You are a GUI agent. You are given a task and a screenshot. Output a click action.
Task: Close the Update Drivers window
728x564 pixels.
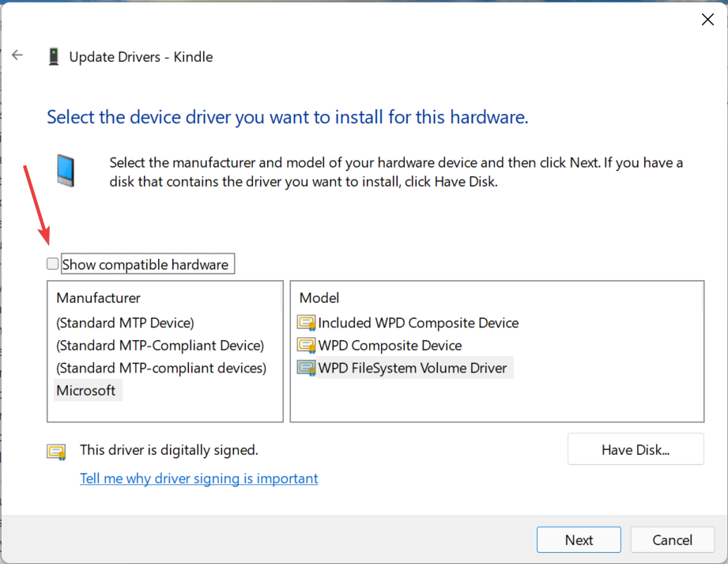(707, 20)
